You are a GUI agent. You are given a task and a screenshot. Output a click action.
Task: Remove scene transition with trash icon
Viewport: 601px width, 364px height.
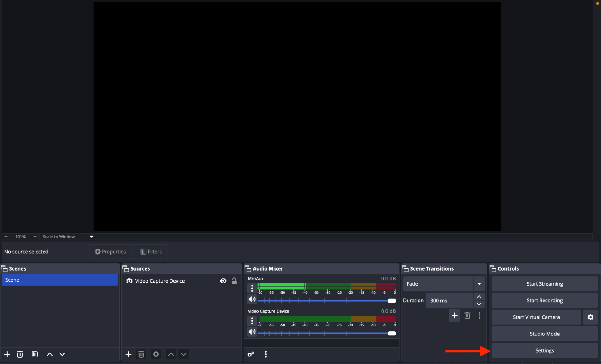[x=467, y=316]
